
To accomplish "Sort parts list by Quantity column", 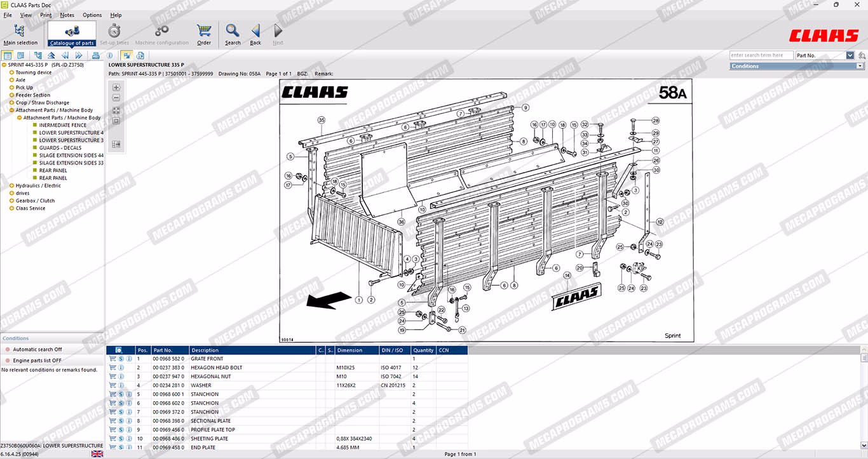I will tap(423, 350).
